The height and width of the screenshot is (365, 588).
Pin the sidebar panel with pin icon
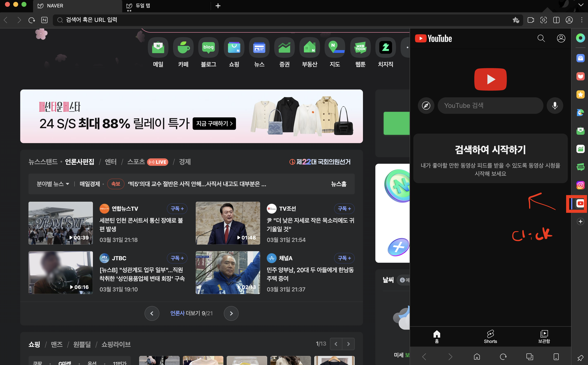pos(580,358)
